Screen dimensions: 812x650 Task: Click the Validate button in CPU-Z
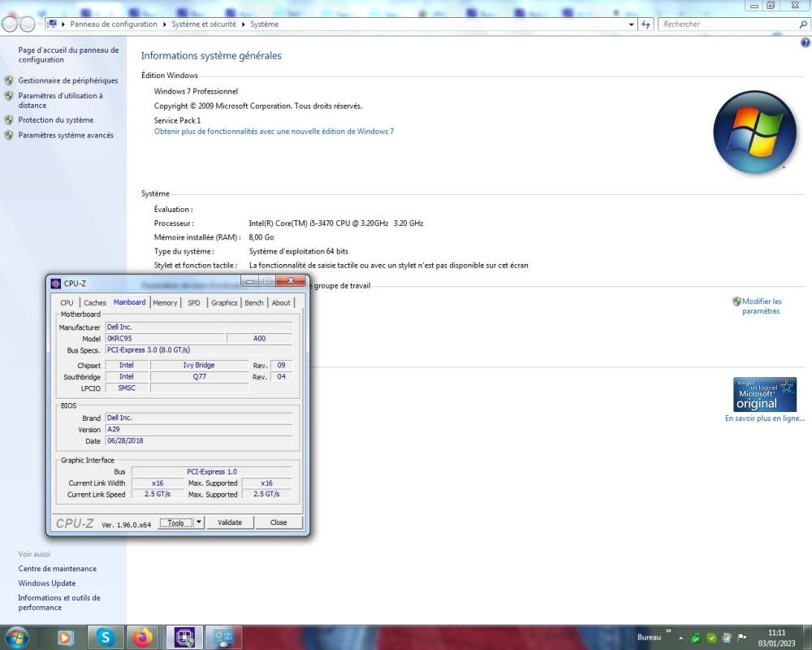(230, 522)
